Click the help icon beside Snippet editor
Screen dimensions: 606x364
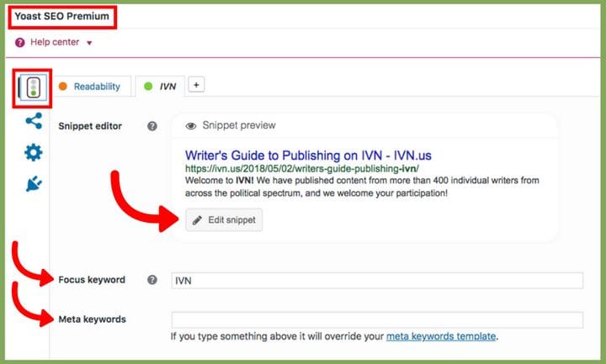(152, 126)
